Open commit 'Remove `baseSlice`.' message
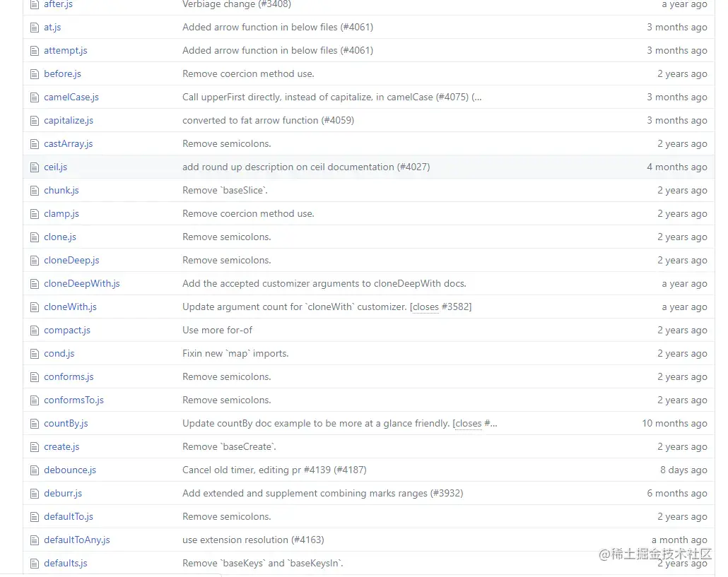 (x=225, y=191)
